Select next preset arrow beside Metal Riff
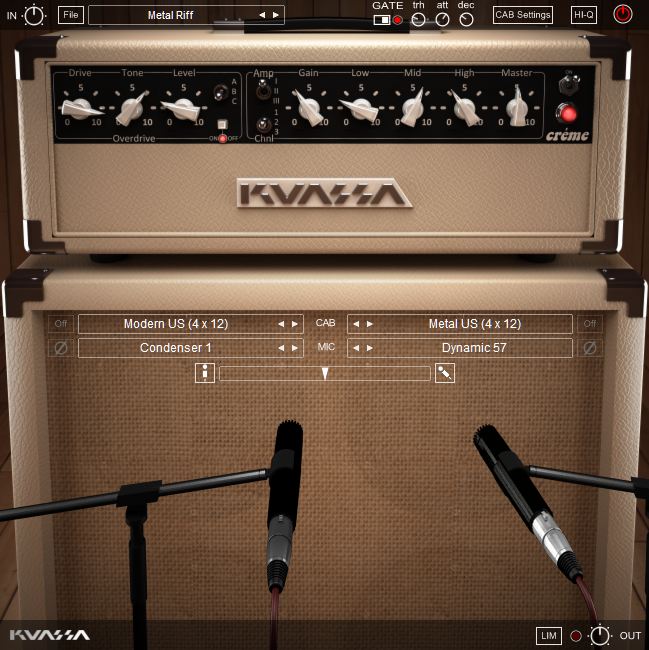Image resolution: width=649 pixels, height=650 pixels. click(276, 15)
